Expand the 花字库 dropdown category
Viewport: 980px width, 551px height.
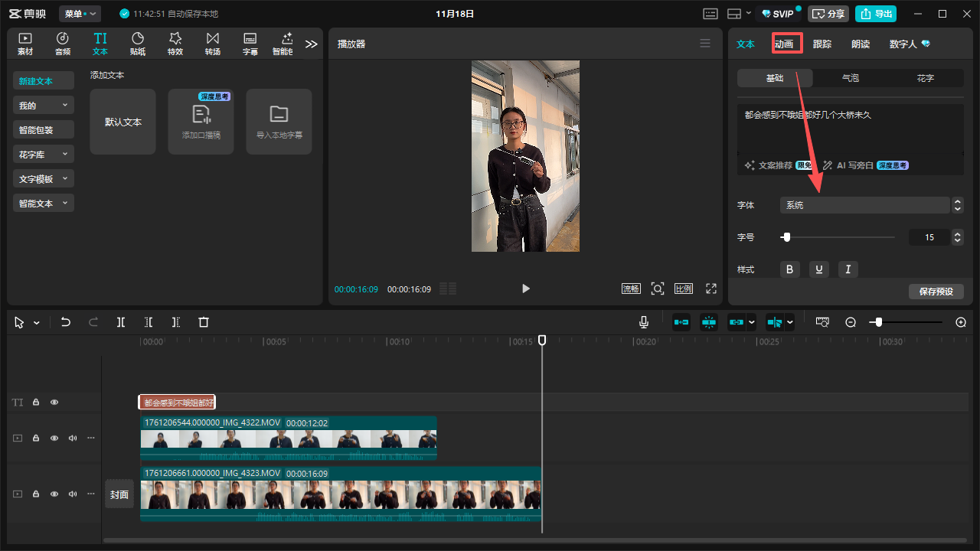pyautogui.click(x=44, y=155)
